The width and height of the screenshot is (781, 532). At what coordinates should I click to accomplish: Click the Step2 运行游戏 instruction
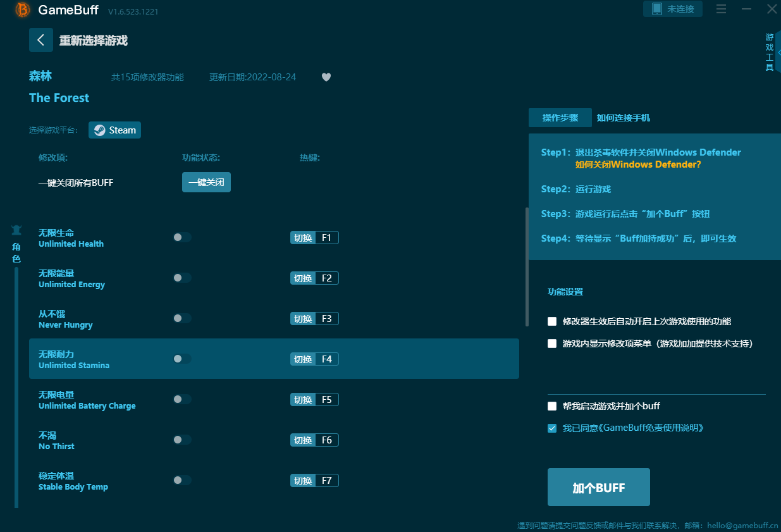click(576, 189)
